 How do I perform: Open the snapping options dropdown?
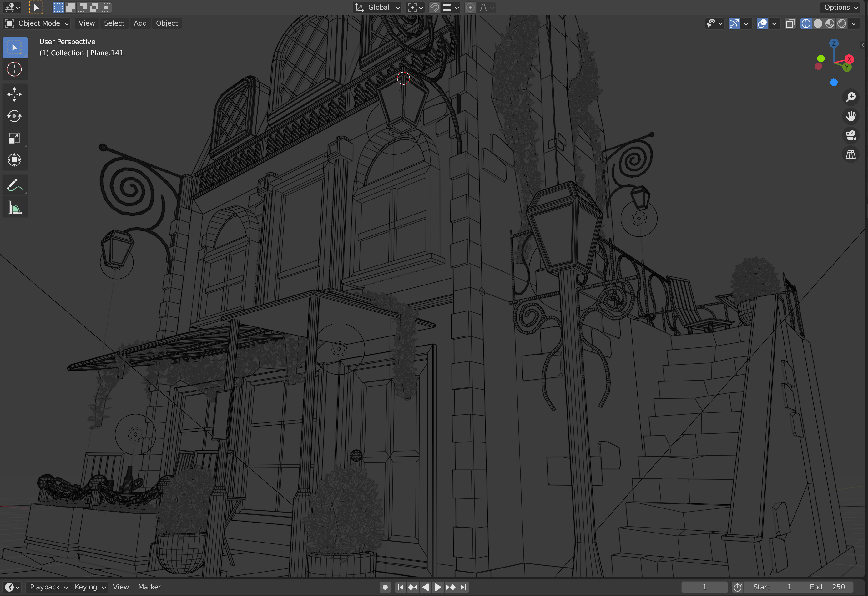pyautogui.click(x=451, y=8)
